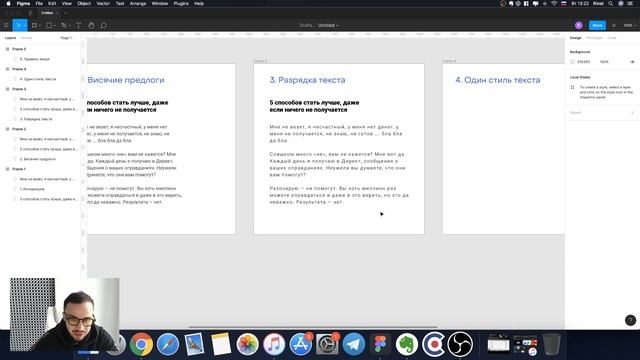Select the Hand tool

tap(91, 25)
